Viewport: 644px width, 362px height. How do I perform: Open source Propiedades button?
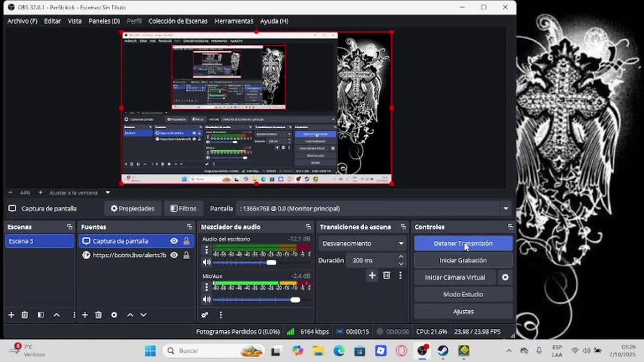tap(133, 209)
